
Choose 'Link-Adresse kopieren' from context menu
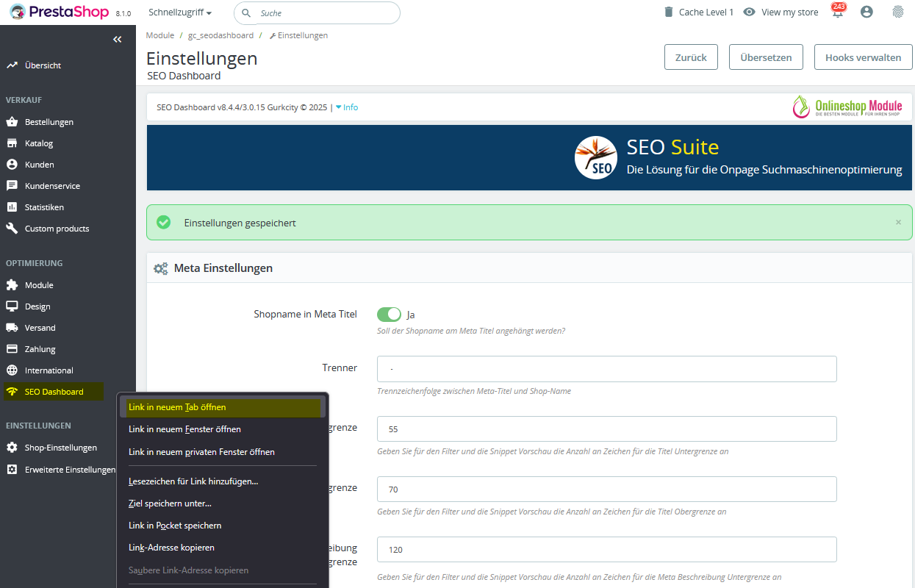[x=171, y=548]
